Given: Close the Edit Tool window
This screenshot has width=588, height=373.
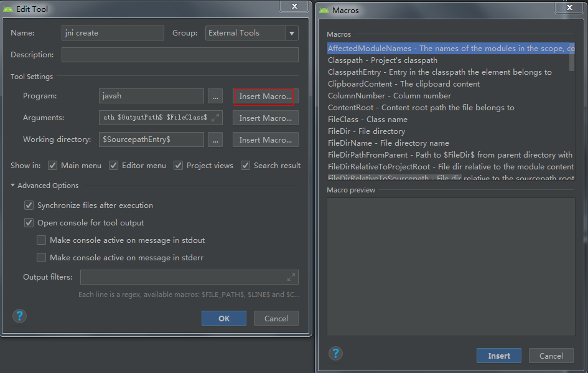Looking at the screenshot, I should click(x=294, y=6).
